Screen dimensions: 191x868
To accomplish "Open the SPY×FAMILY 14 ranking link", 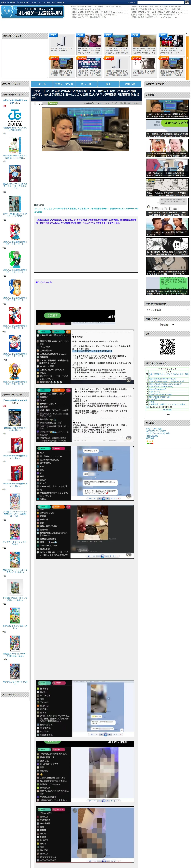I will tap(15, 215).
